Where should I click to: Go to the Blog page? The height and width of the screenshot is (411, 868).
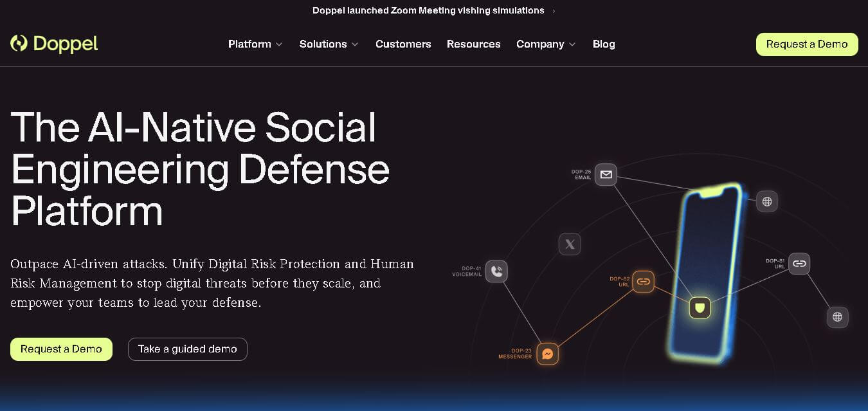pyautogui.click(x=604, y=44)
